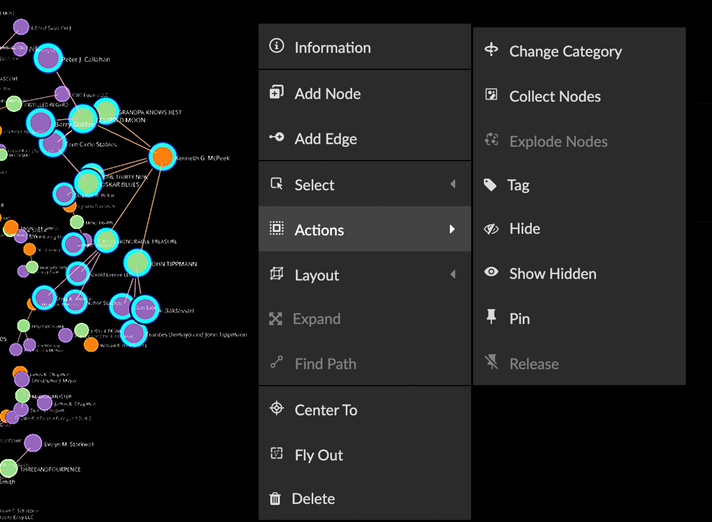Image resolution: width=712 pixels, height=522 pixels.
Task: Click the Tag label icon
Action: pyautogui.click(x=490, y=185)
